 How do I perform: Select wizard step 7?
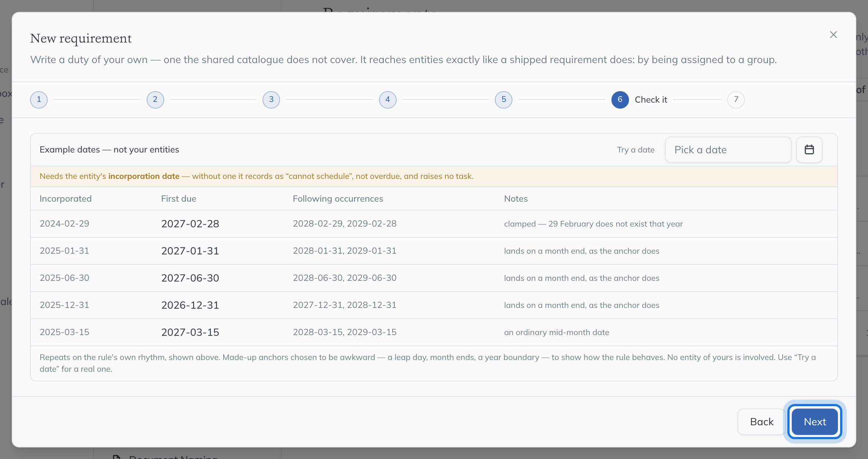(736, 100)
